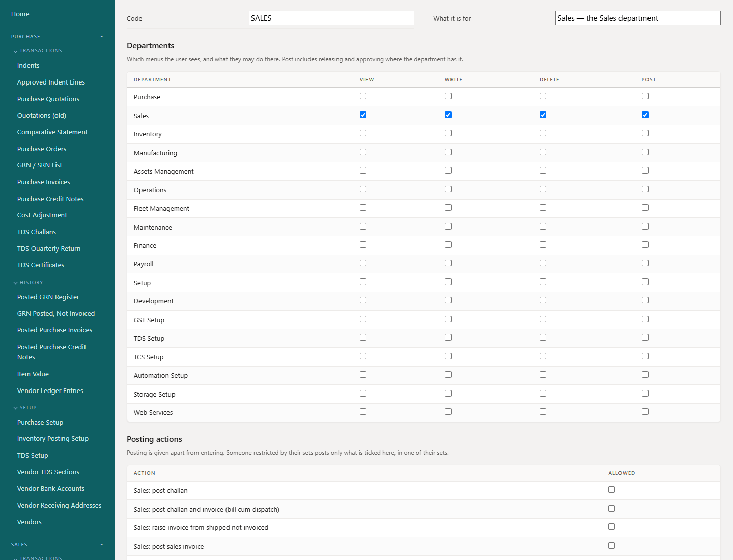
Task: Open TDS Quarterly Return
Action: 49,249
